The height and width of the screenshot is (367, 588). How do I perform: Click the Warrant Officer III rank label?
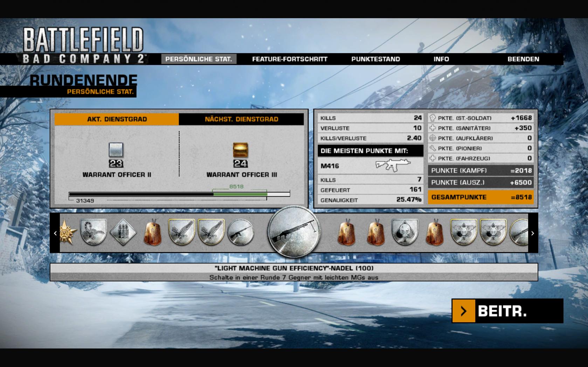(241, 175)
